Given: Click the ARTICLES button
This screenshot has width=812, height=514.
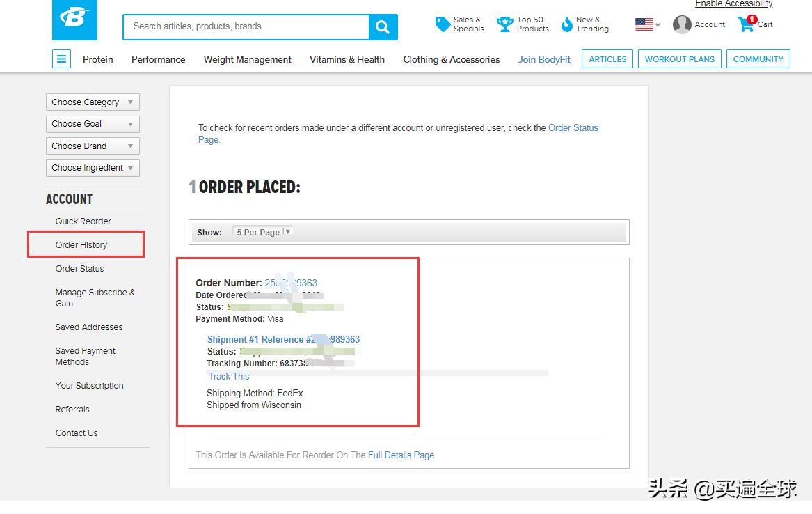Looking at the screenshot, I should (607, 59).
